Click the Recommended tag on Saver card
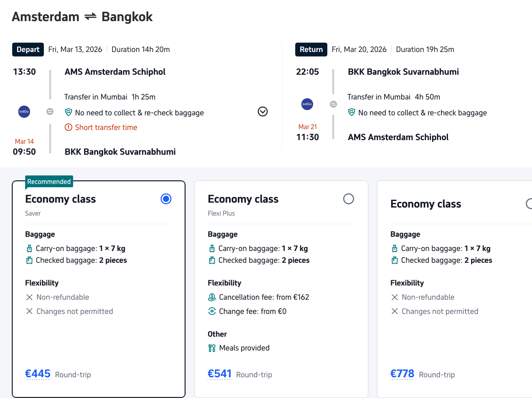The image size is (532, 398). pyautogui.click(x=49, y=182)
